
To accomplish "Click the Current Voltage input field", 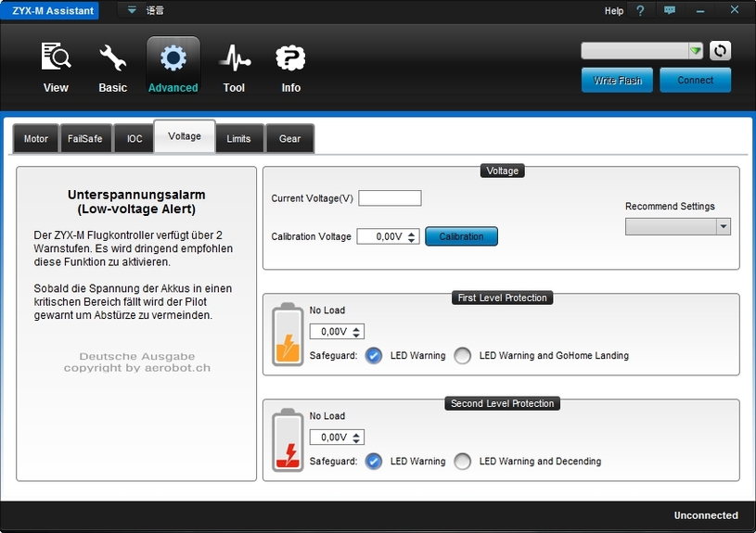I will pos(390,198).
